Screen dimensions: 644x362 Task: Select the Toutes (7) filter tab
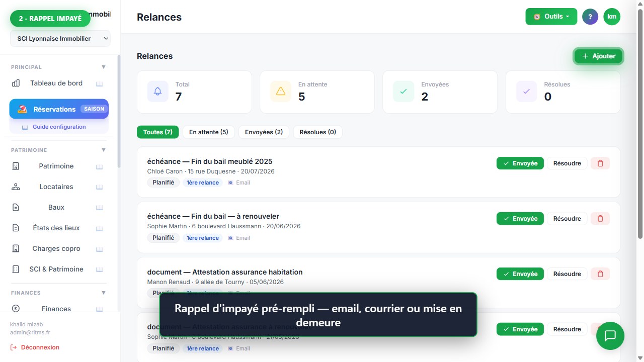point(158,132)
